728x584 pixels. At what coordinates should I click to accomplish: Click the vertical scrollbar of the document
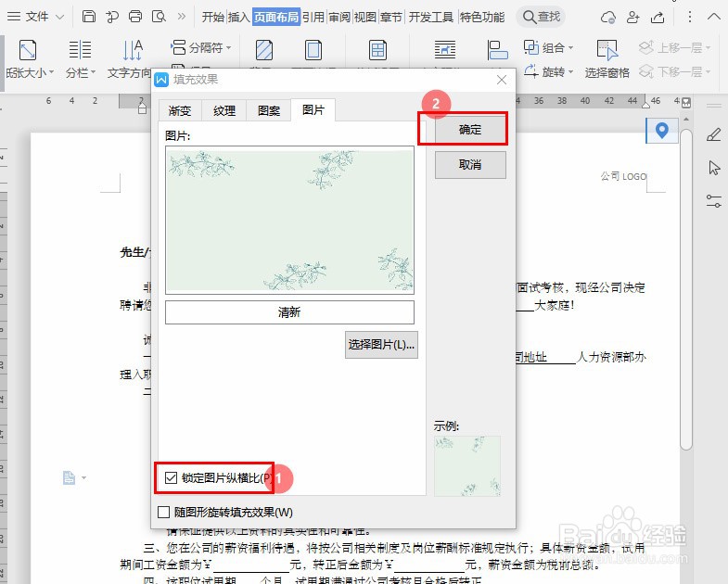click(x=686, y=287)
